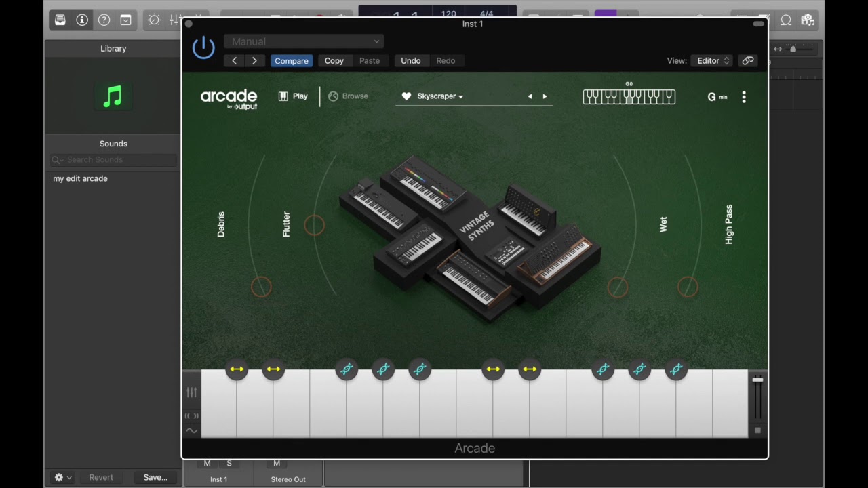Click the Quick Help question mark icon

[x=104, y=20]
